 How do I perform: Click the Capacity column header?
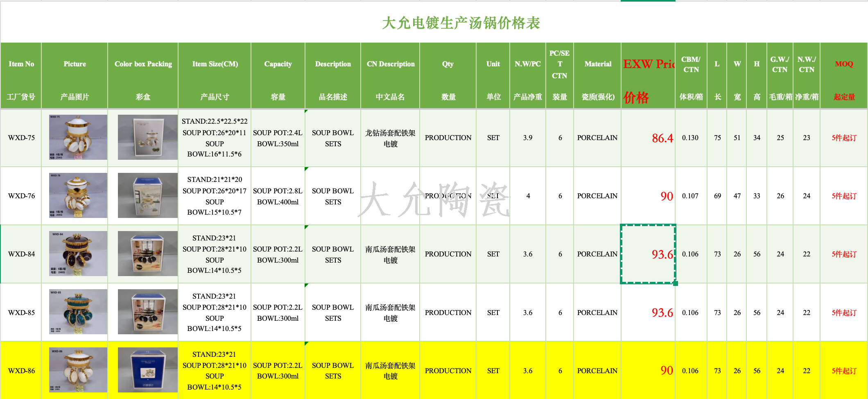278,76
